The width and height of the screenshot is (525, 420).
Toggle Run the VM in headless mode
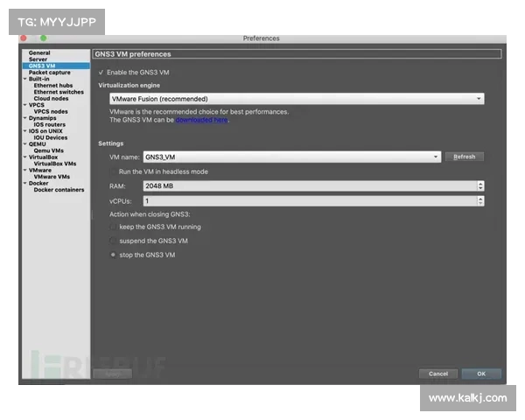(x=114, y=171)
